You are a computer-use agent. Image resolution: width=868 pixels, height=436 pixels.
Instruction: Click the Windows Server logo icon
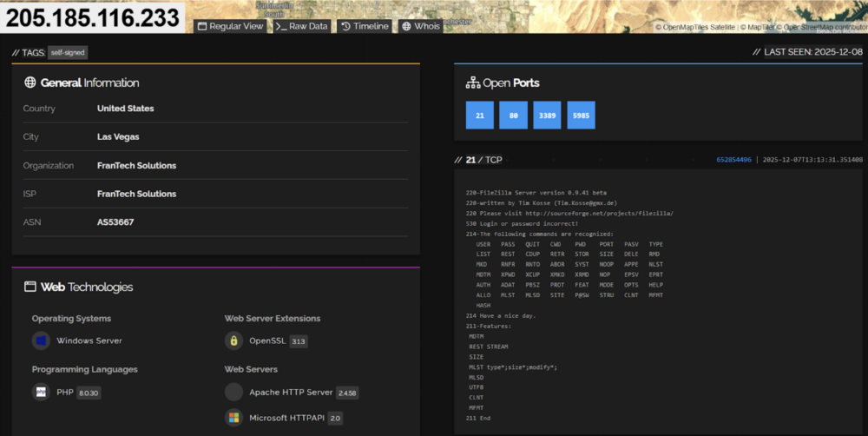point(41,340)
